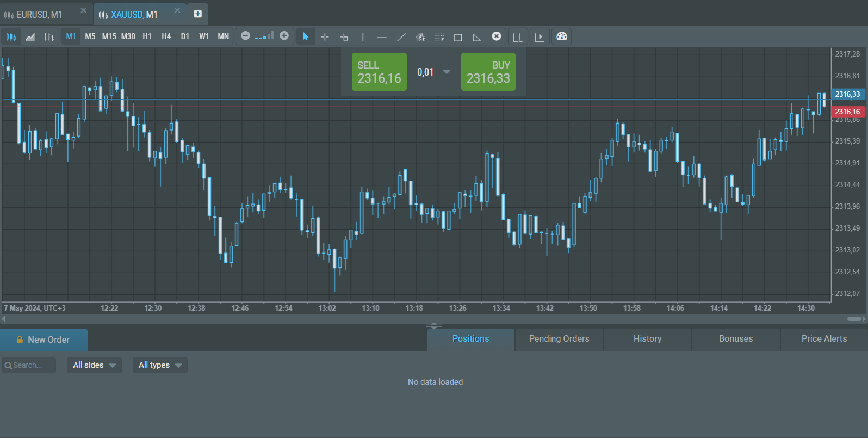The image size is (868, 438).
Task: Toggle chart shift icon
Action: [518, 36]
